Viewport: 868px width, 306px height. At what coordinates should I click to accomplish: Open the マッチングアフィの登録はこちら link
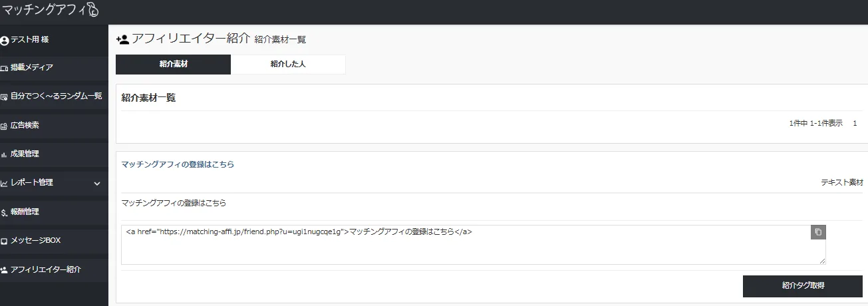click(x=178, y=164)
